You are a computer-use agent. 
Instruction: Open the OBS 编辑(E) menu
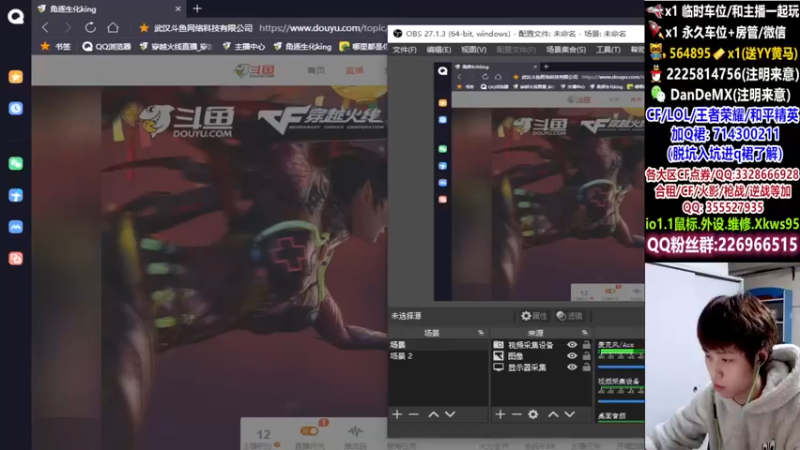[439, 49]
